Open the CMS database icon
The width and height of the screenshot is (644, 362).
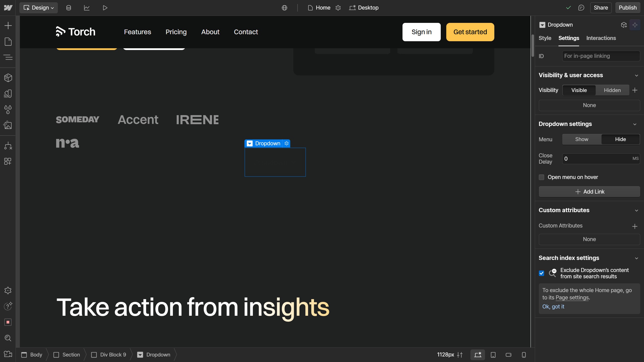[68, 8]
